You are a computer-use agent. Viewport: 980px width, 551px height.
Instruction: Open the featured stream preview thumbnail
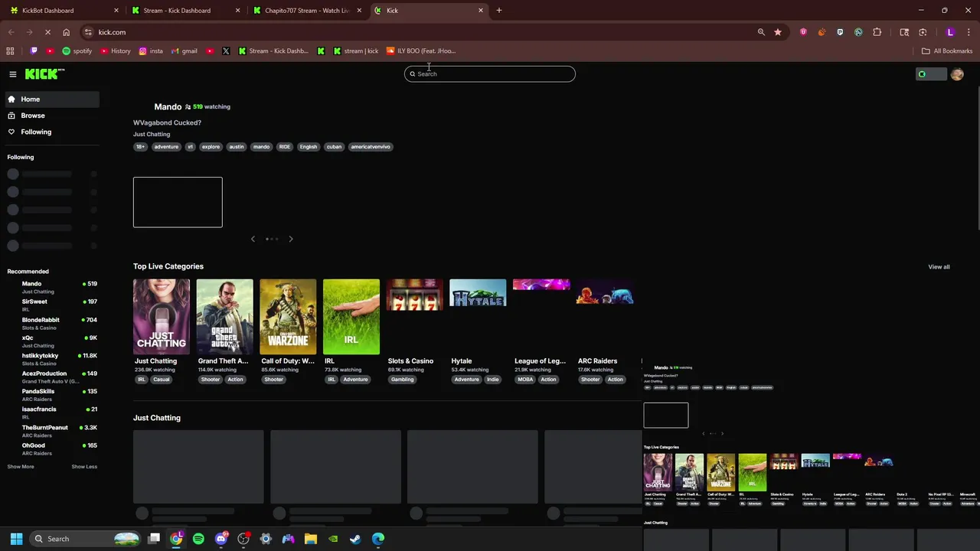(178, 202)
